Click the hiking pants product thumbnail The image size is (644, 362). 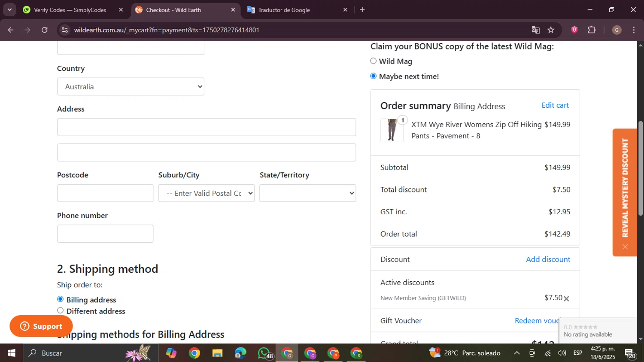coord(392,130)
